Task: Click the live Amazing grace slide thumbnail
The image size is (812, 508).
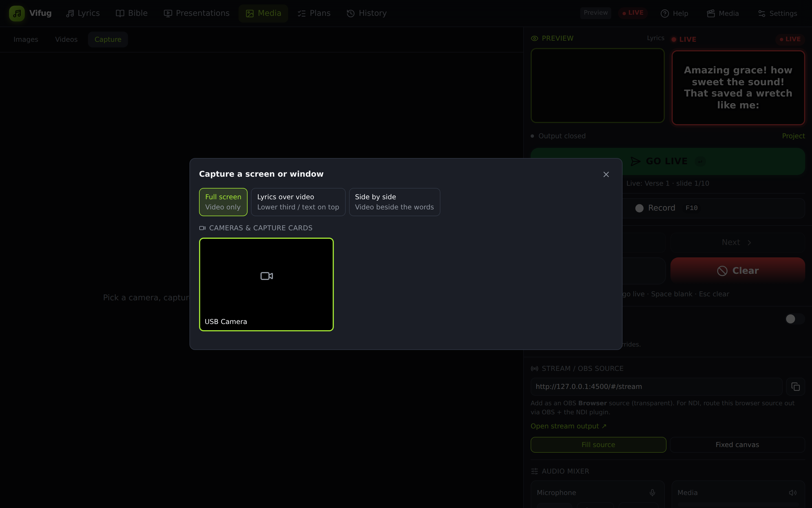Action: (738, 88)
